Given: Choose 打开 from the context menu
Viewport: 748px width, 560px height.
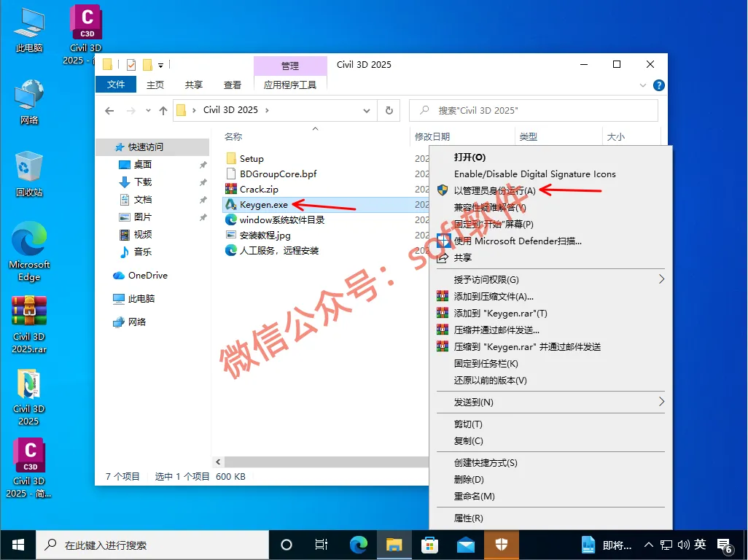Looking at the screenshot, I should pos(470,157).
